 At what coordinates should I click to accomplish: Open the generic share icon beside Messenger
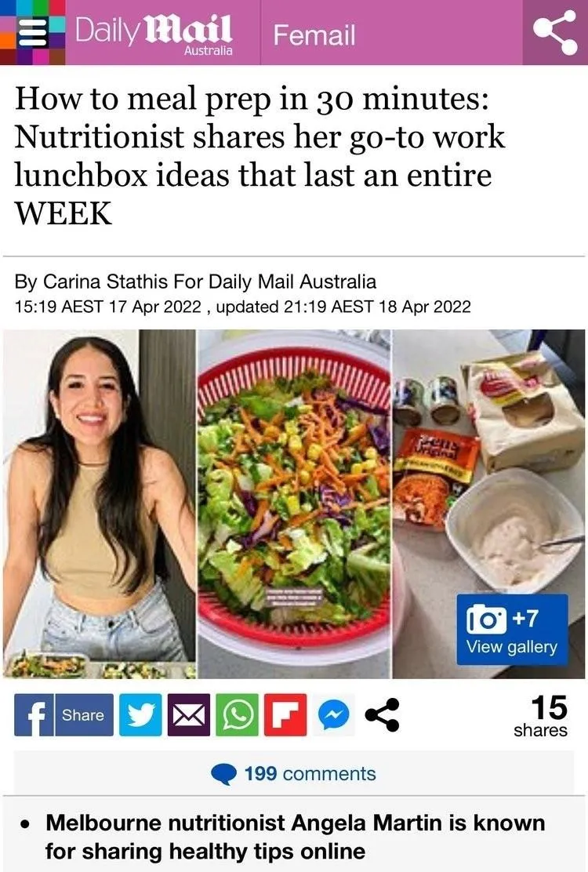click(x=382, y=715)
